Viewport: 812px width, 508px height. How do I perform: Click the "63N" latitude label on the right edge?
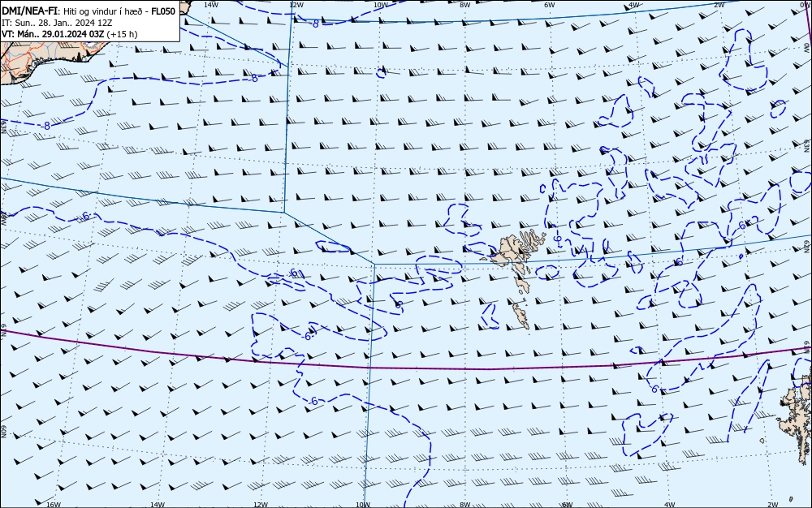tap(807, 144)
